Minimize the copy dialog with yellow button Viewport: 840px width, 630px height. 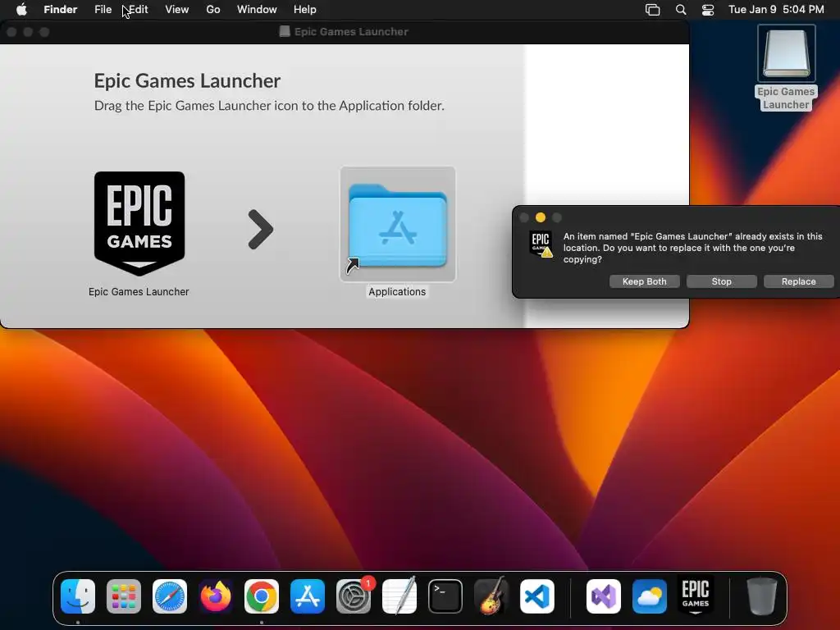pyautogui.click(x=541, y=217)
